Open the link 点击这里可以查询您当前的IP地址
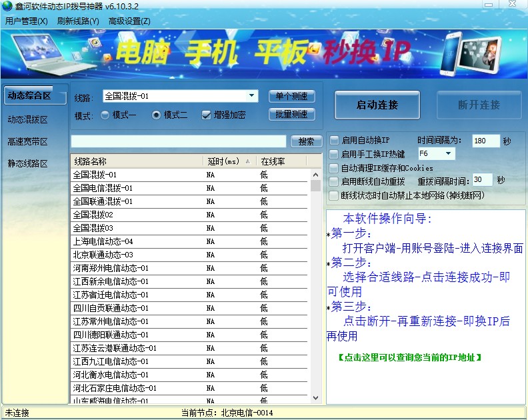Image resolution: width=528 pixels, height=420 pixels. [x=409, y=357]
